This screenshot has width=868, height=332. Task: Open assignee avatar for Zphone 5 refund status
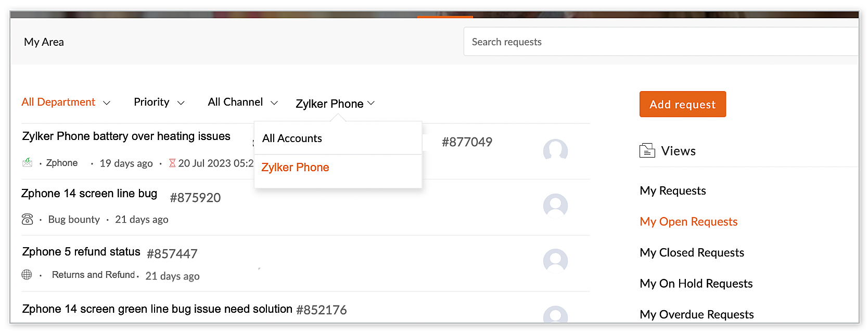click(x=555, y=260)
